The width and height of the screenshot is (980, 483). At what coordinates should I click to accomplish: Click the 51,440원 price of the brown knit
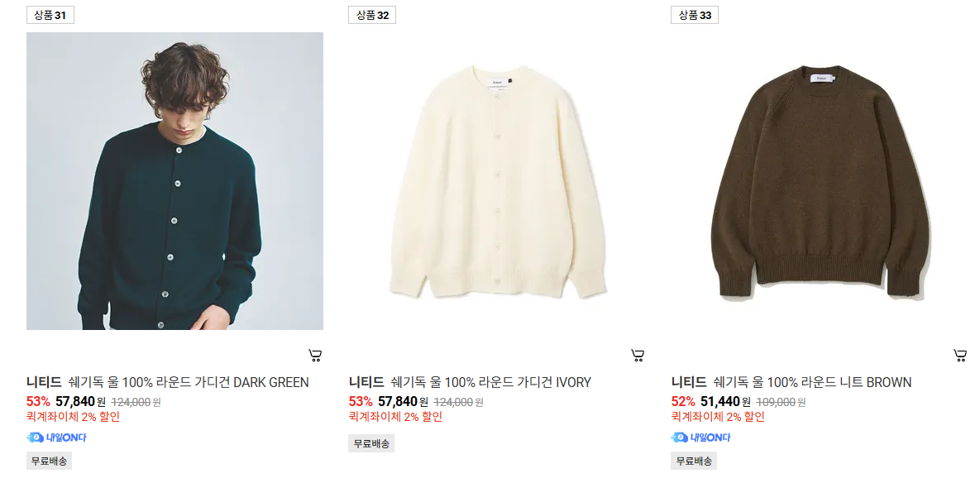(725, 402)
